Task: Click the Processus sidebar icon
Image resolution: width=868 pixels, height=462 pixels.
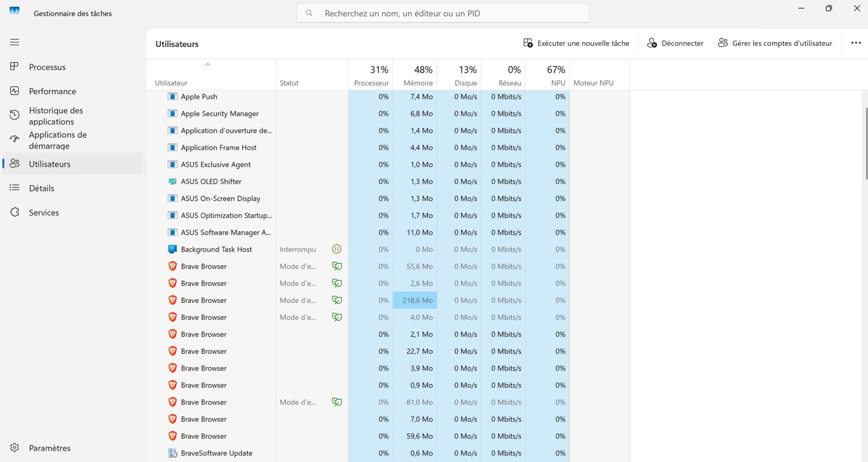Action: pos(14,67)
